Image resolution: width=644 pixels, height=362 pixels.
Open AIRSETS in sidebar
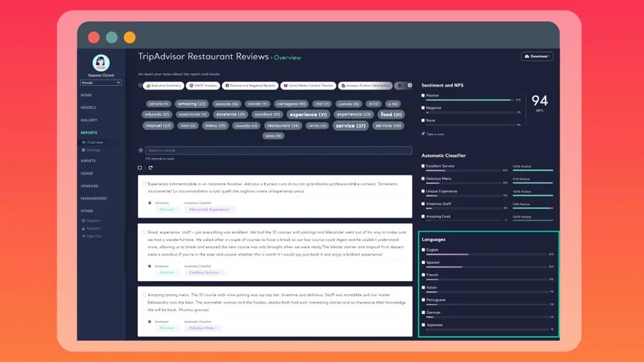[88, 161]
